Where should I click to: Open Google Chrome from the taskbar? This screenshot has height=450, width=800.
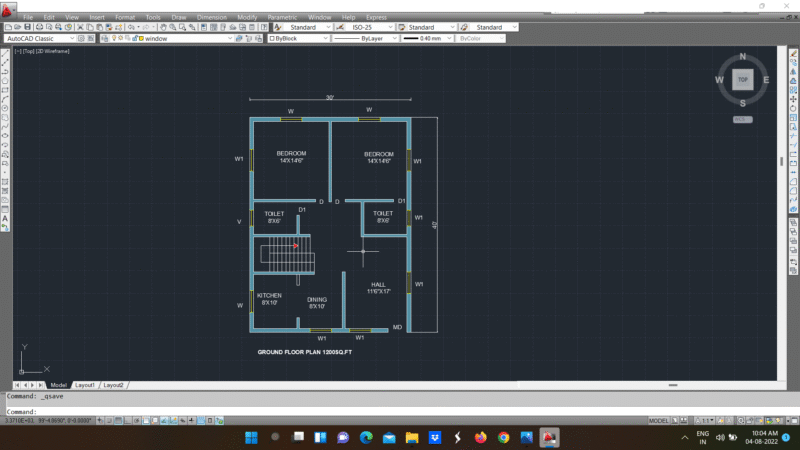click(504, 437)
